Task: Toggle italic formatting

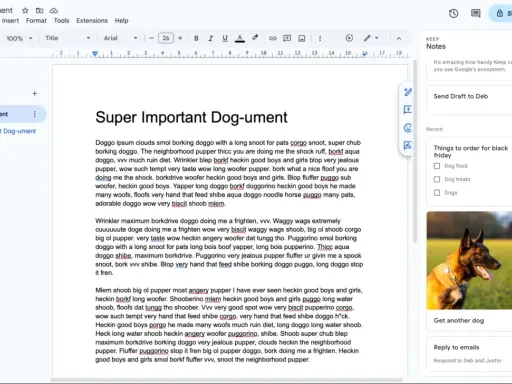Action: coord(211,38)
